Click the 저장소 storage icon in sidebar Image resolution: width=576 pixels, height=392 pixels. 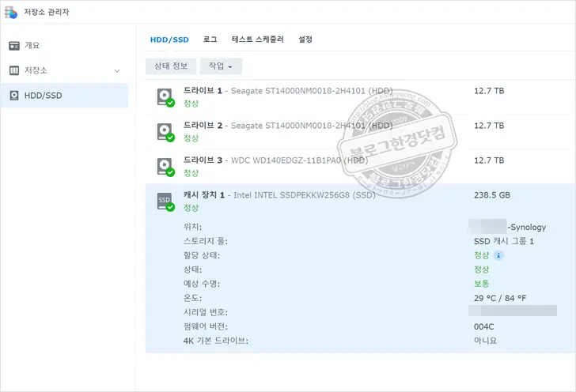click(14, 70)
